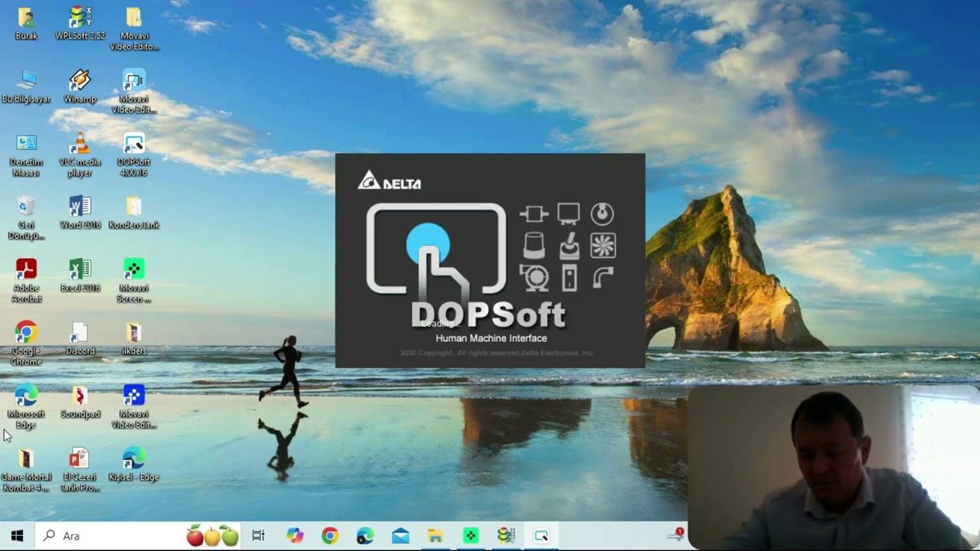Screen dimensions: 980x551
Task: Select the DOPSoft 4.00.16 desktop shortcut
Action: (134, 155)
